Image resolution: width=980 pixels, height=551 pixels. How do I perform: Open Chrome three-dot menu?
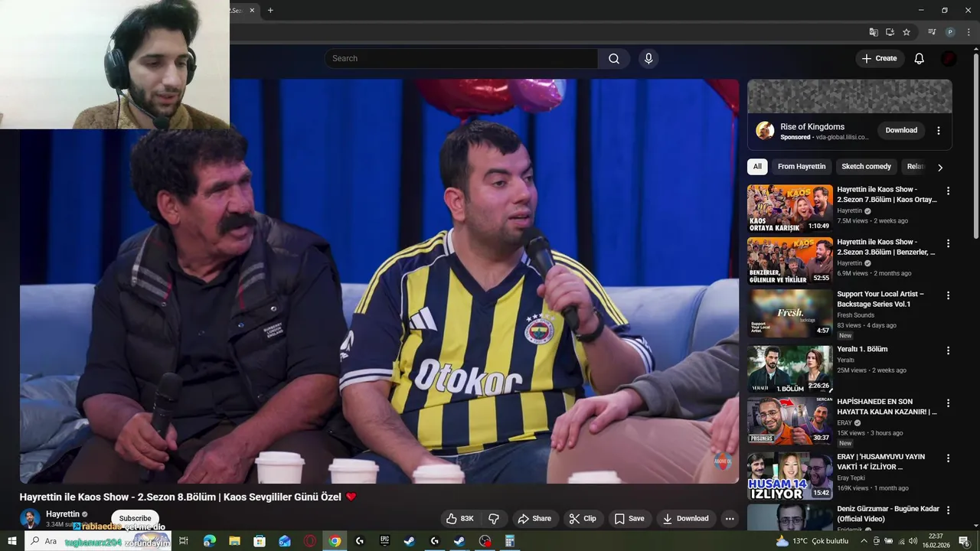[969, 32]
